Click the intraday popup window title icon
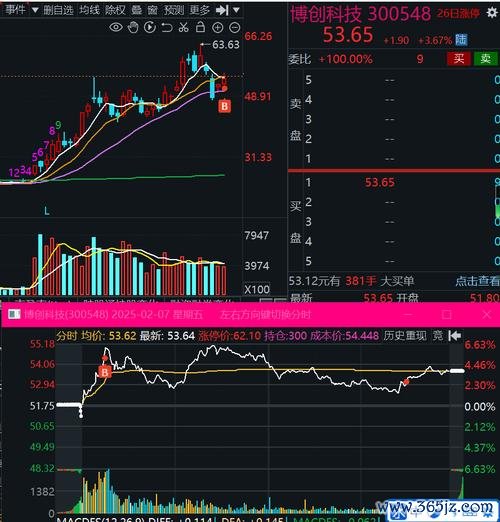This screenshot has height=522, width=500. [14, 314]
